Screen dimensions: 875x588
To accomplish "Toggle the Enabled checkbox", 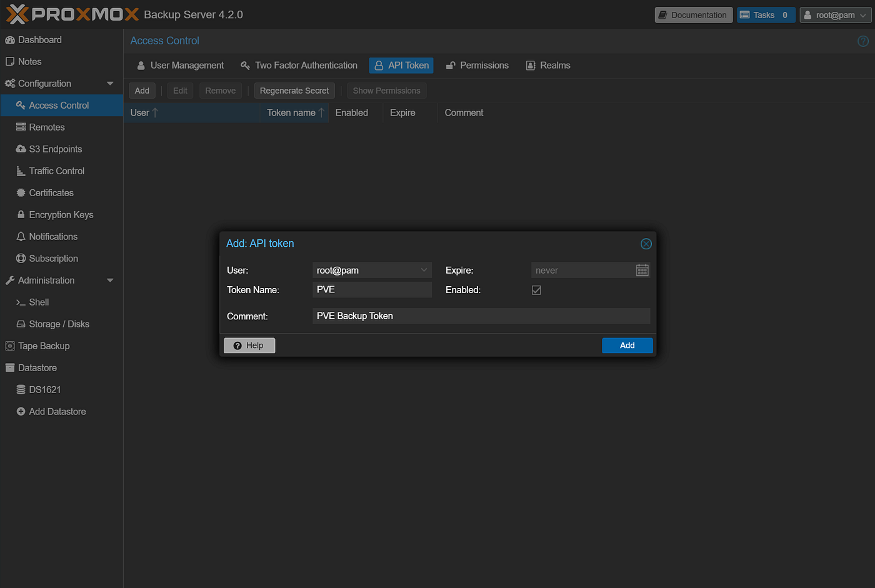I will [536, 290].
